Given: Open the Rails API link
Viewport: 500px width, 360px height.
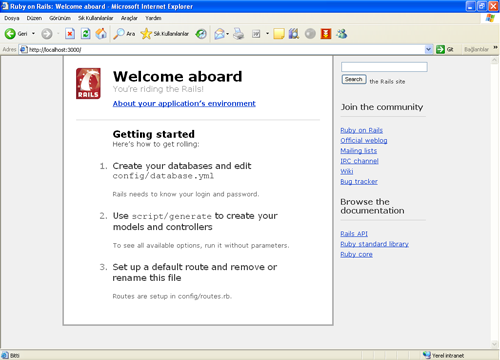Looking at the screenshot, I should [354, 234].
